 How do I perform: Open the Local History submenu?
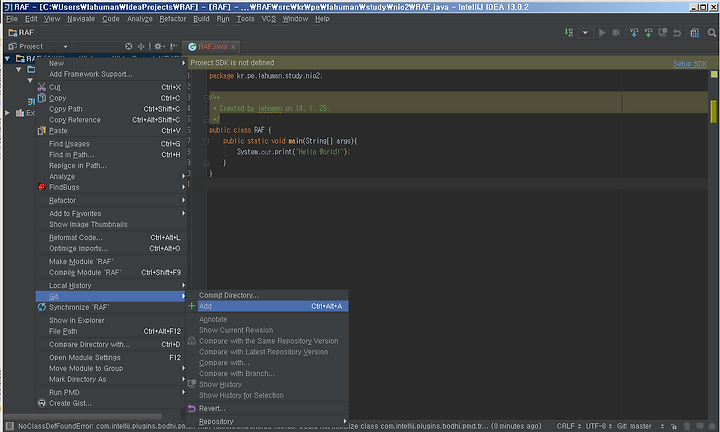tap(111, 286)
